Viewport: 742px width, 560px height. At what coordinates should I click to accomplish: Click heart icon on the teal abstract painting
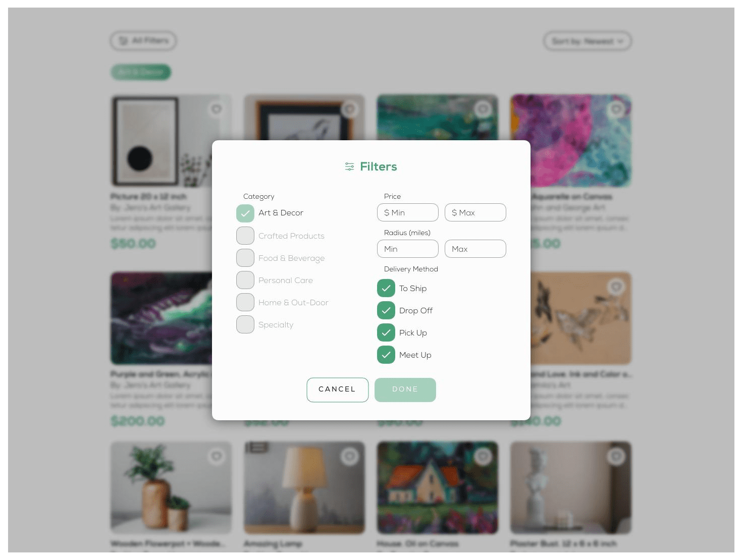tap(483, 109)
